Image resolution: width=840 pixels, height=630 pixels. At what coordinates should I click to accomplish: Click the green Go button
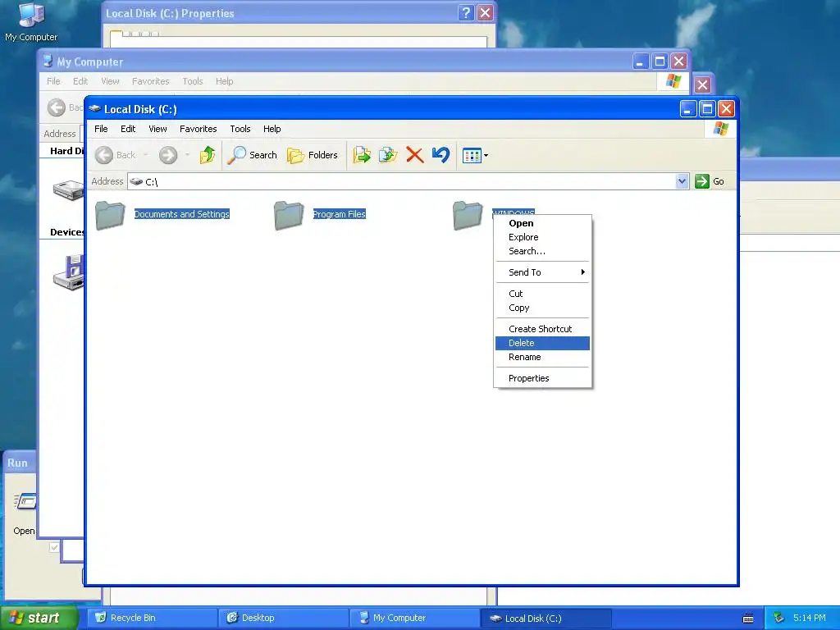[710, 181]
